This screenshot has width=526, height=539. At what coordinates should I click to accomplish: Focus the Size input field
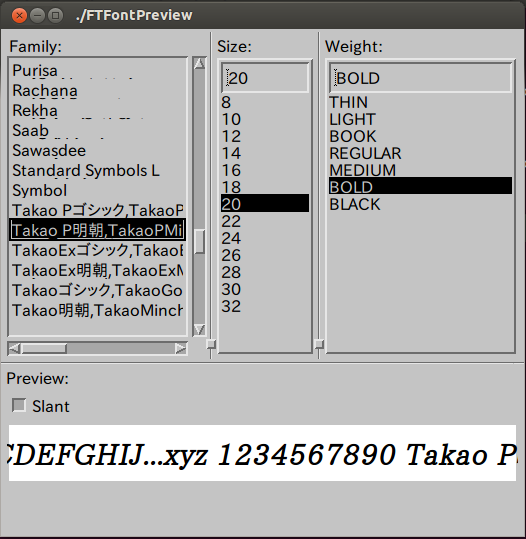pos(265,78)
